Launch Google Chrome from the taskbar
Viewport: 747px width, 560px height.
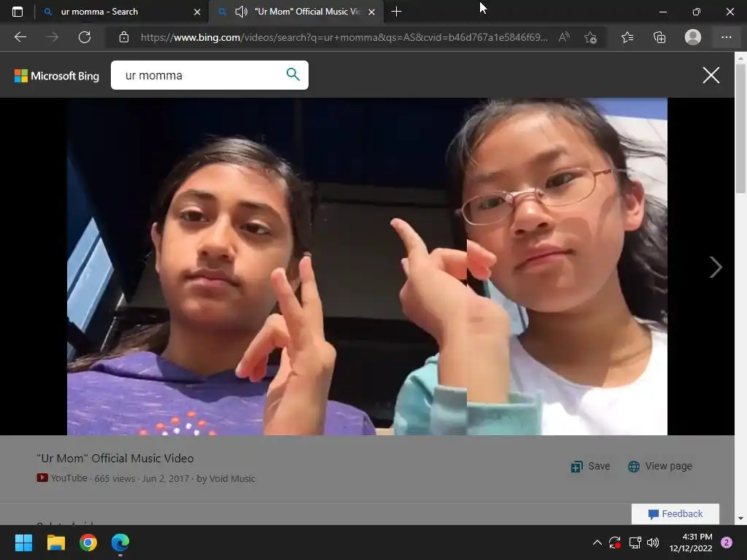(88, 542)
